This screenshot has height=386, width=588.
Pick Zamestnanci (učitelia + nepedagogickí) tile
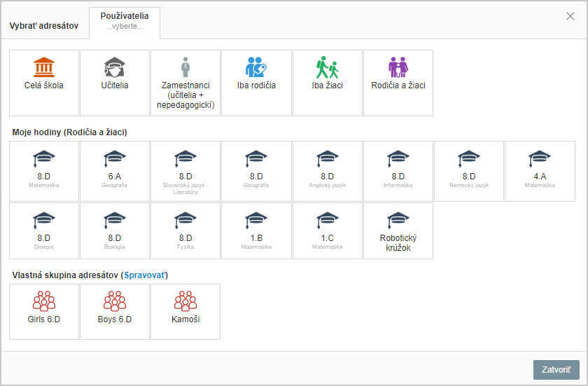point(185,83)
